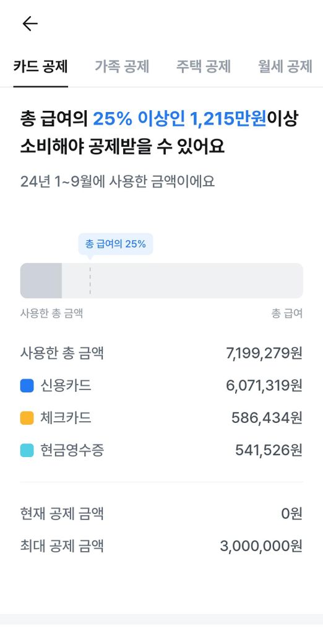Screen dimensions: 323x644
Task: Tap the 현금영수증 amount 541,526원
Action: coord(269,450)
